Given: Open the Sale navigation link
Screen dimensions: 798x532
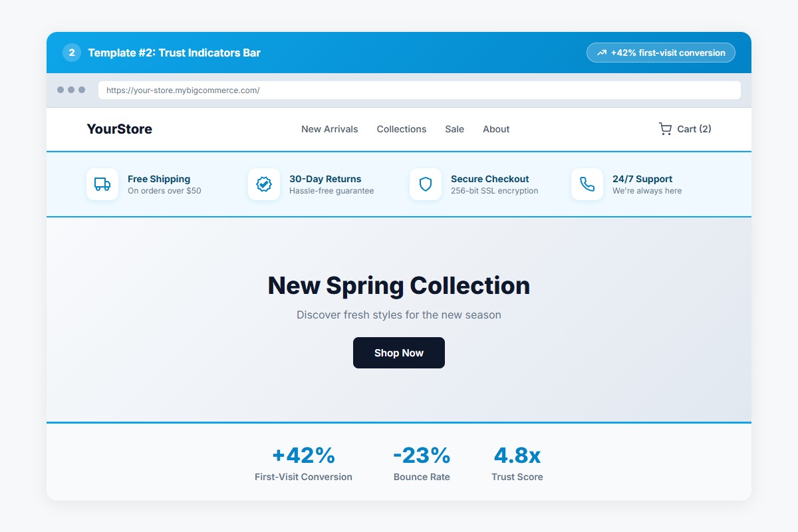Looking at the screenshot, I should [455, 129].
